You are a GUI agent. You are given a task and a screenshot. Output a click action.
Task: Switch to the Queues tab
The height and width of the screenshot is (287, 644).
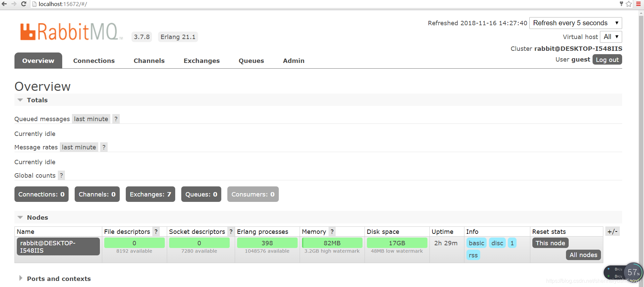tap(251, 61)
